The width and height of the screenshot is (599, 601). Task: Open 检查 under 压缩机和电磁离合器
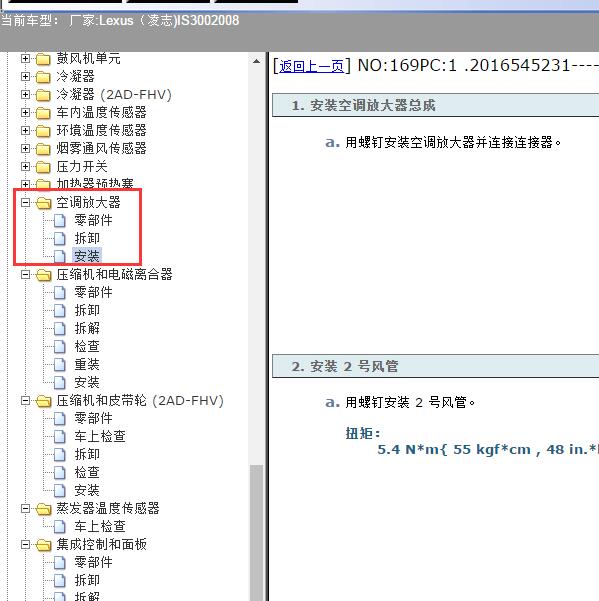[87, 346]
